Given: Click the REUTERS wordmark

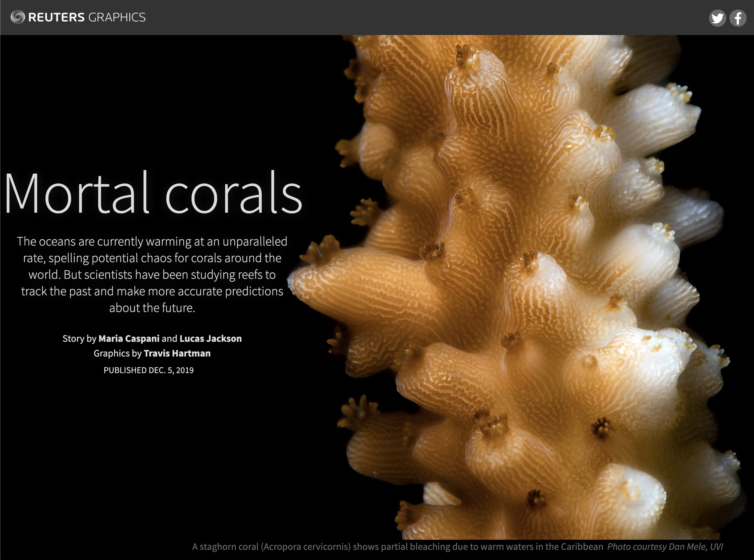Looking at the screenshot, I should pos(57,16).
